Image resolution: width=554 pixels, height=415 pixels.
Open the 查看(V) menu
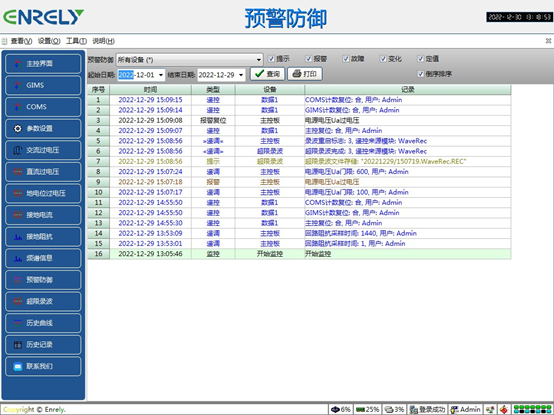[21, 41]
